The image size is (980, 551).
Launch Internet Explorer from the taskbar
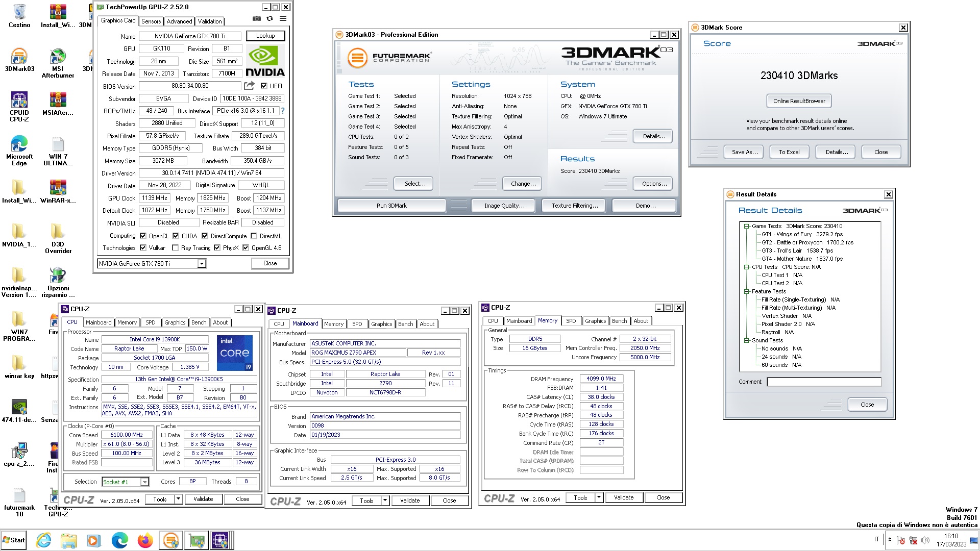pos(44,540)
